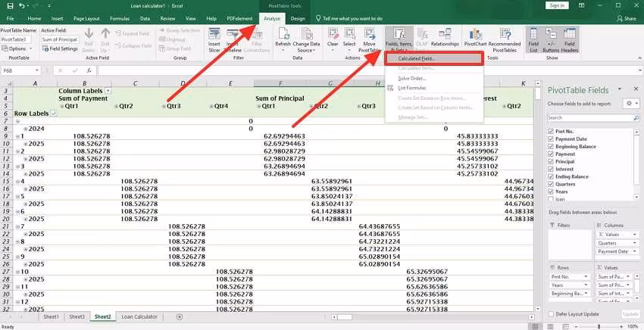Uncheck the Years field checkbox
The image size is (644, 330).
[550, 191]
